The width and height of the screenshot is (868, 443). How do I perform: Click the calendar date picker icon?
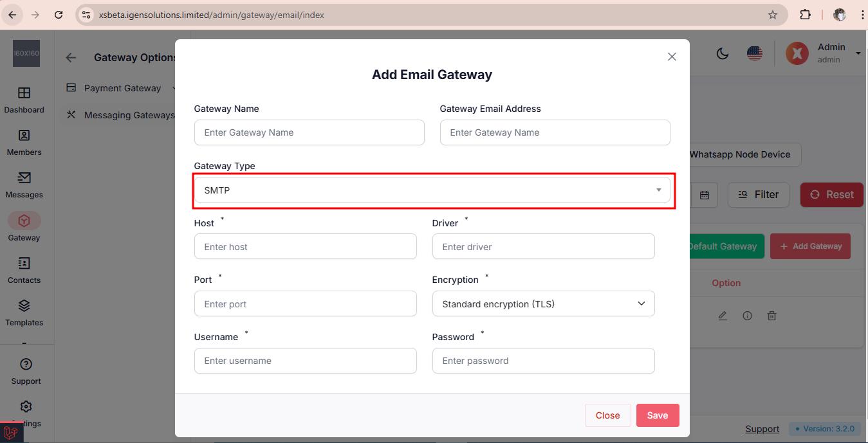pyautogui.click(x=705, y=195)
